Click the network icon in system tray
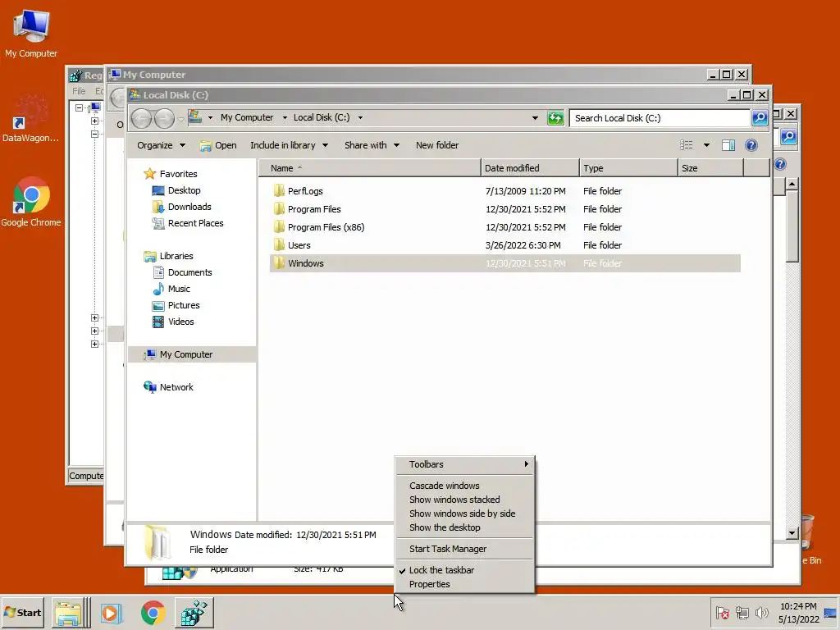Viewport: 840px width, 630px height. pyautogui.click(x=742, y=613)
